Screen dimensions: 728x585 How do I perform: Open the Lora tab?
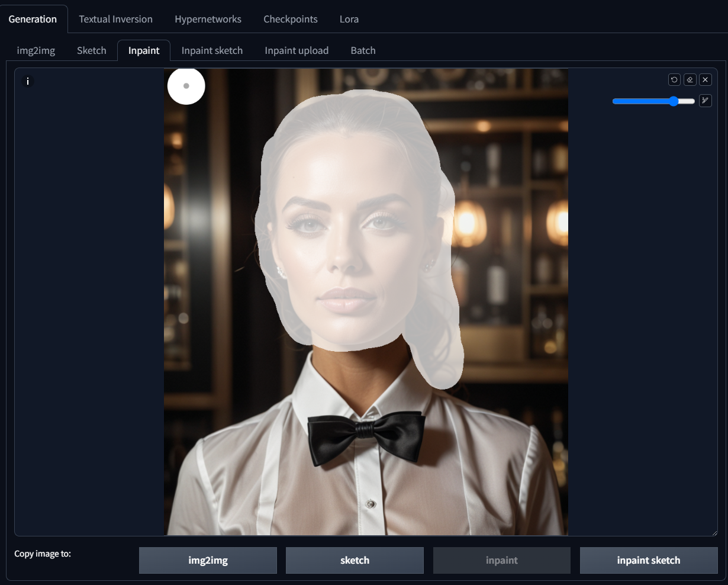349,19
